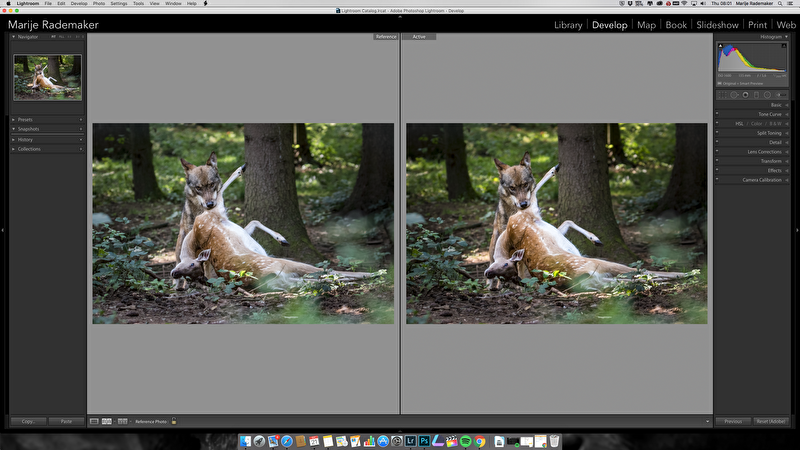Toggle the Detail panel switch
800x450 pixels.
(717, 142)
